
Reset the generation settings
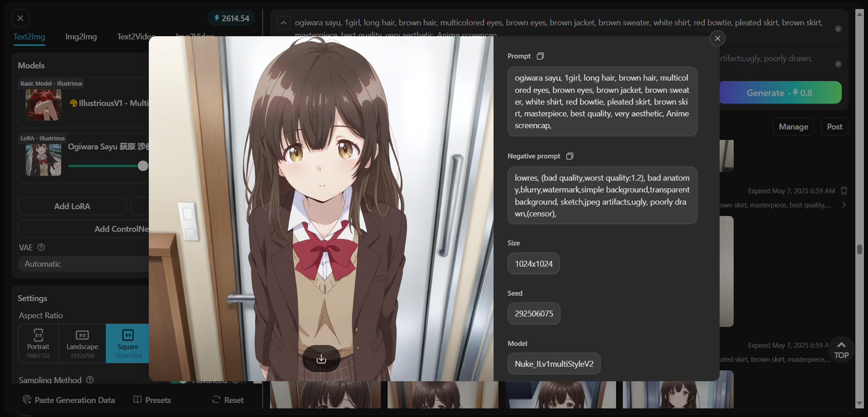[228, 400]
